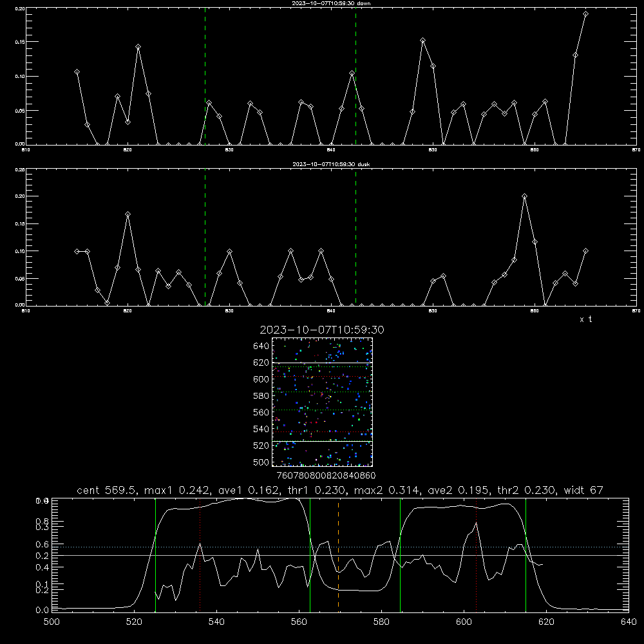
Task: Click the 'x t' label below dusk plot
Action: coord(585,319)
